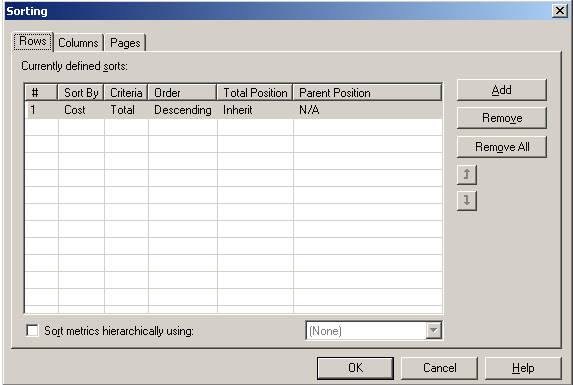Screen dimensions: 573x385
Task: Click the # column header
Action: (x=41, y=92)
